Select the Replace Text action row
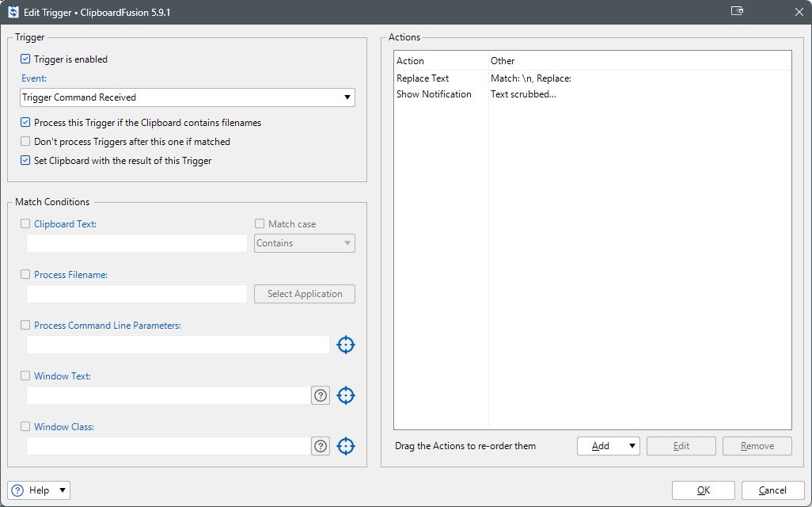Viewport: 812px width, 507px height. (593, 78)
